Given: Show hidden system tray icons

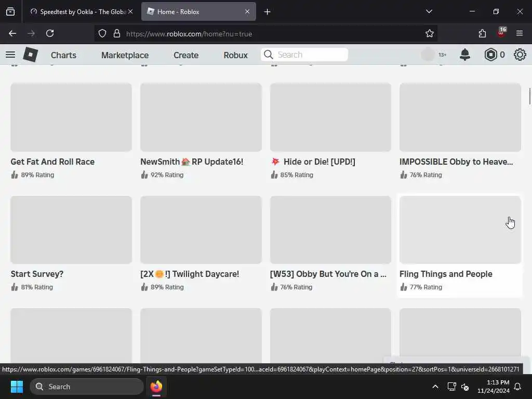Looking at the screenshot, I should click(435, 387).
